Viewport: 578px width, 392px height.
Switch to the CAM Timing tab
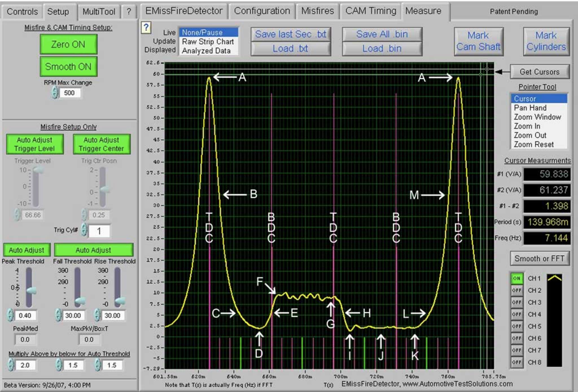(371, 11)
